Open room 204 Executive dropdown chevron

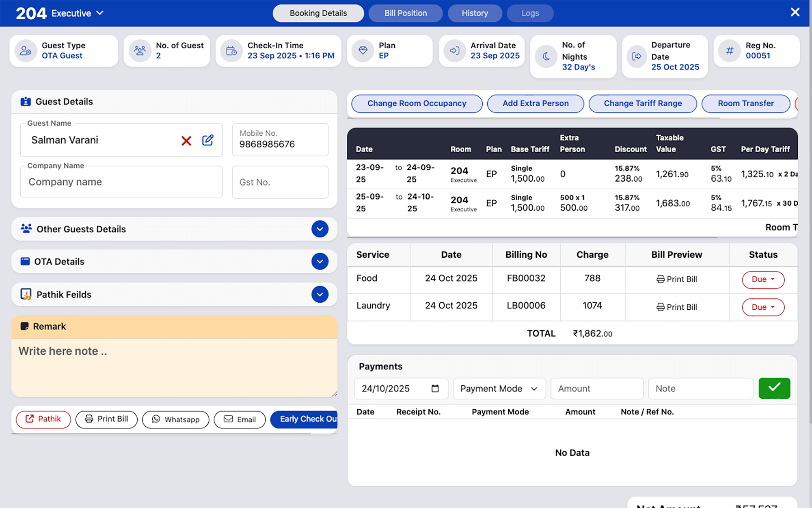(x=100, y=13)
